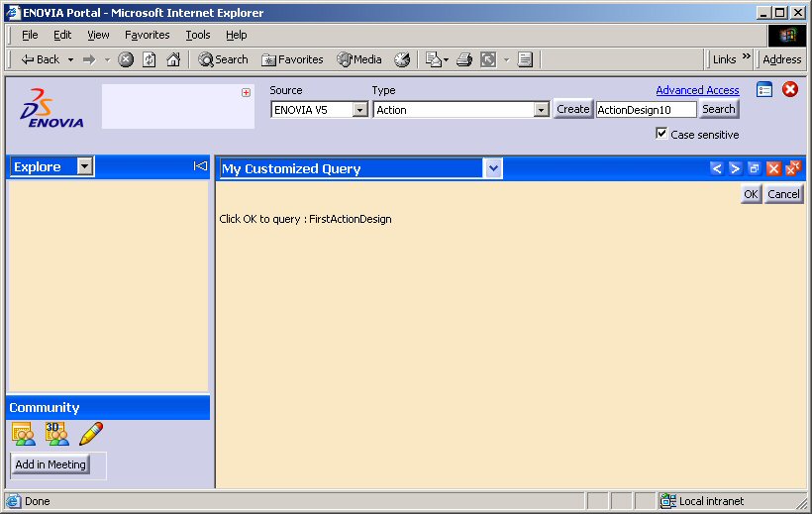Click the ActionDesign10 search input field
The image size is (812, 514).
[x=646, y=110]
